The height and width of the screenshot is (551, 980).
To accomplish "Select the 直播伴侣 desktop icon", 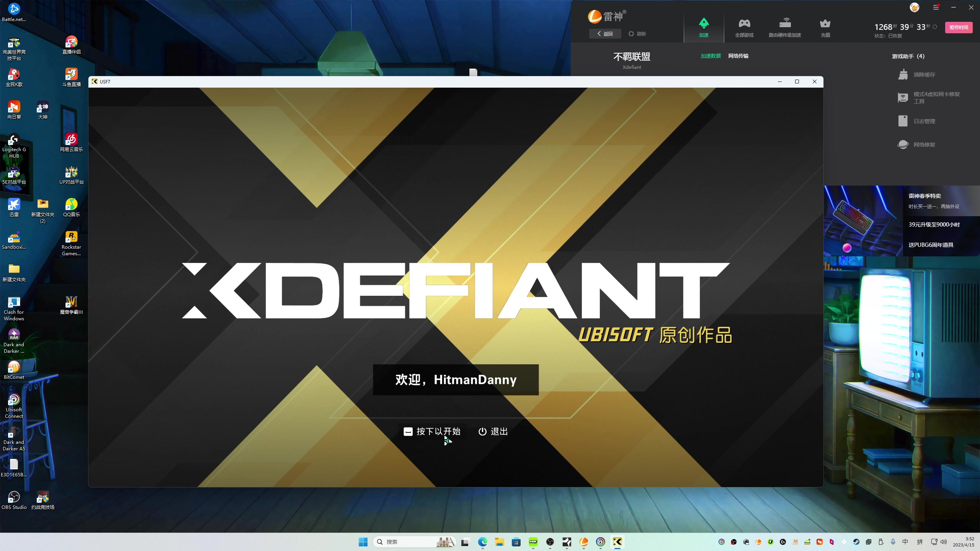I will tap(71, 45).
